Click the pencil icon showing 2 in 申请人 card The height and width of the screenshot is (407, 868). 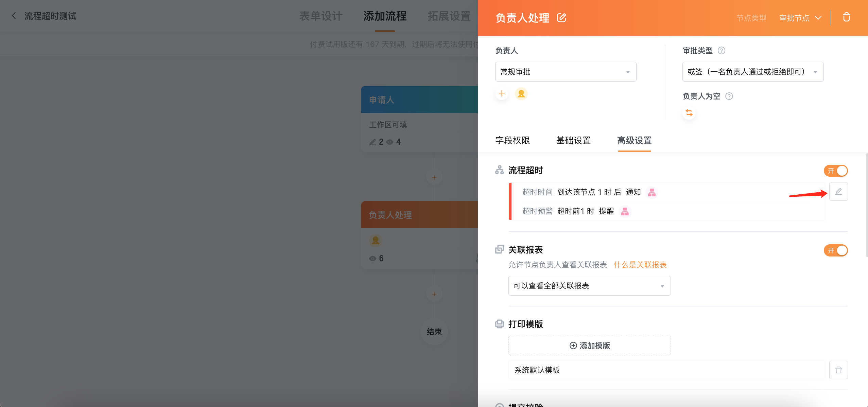373,142
